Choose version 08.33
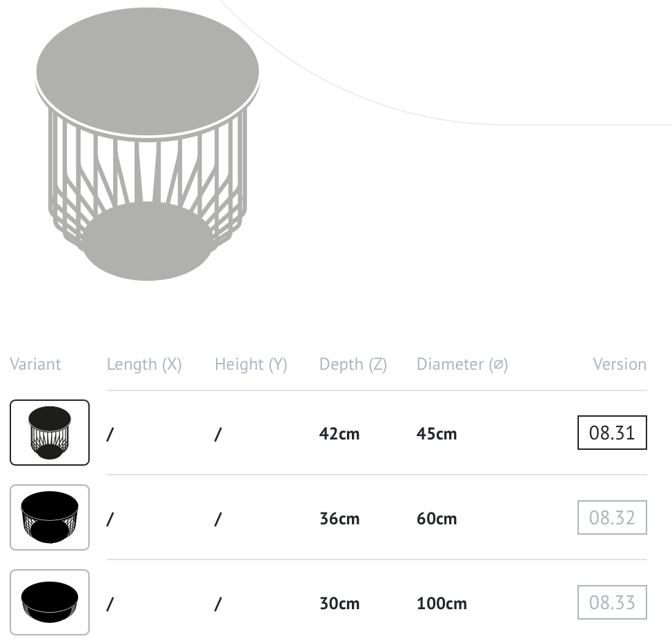This screenshot has width=672, height=643. [x=611, y=602]
